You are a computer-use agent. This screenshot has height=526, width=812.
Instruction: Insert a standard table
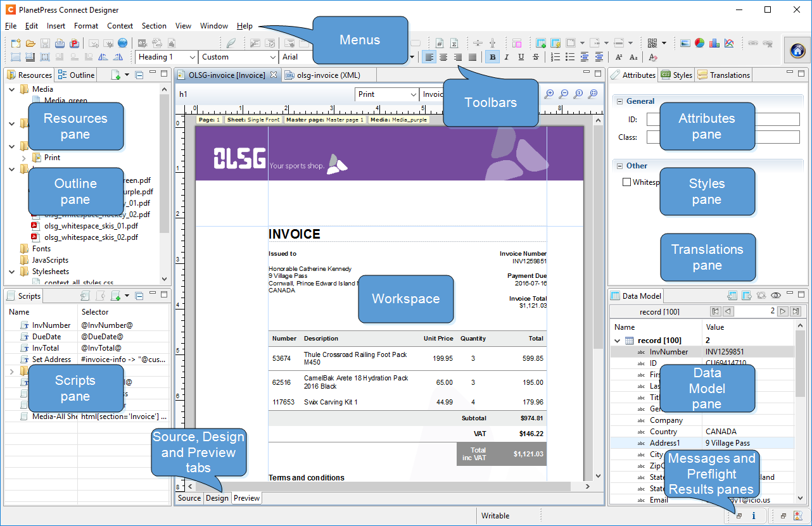[541, 43]
